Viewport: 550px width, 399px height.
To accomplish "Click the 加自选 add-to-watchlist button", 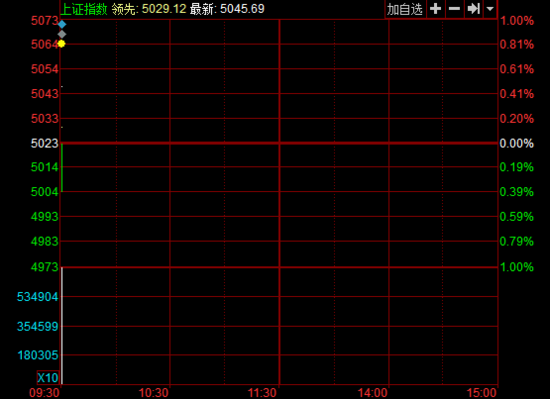I will [x=405, y=9].
